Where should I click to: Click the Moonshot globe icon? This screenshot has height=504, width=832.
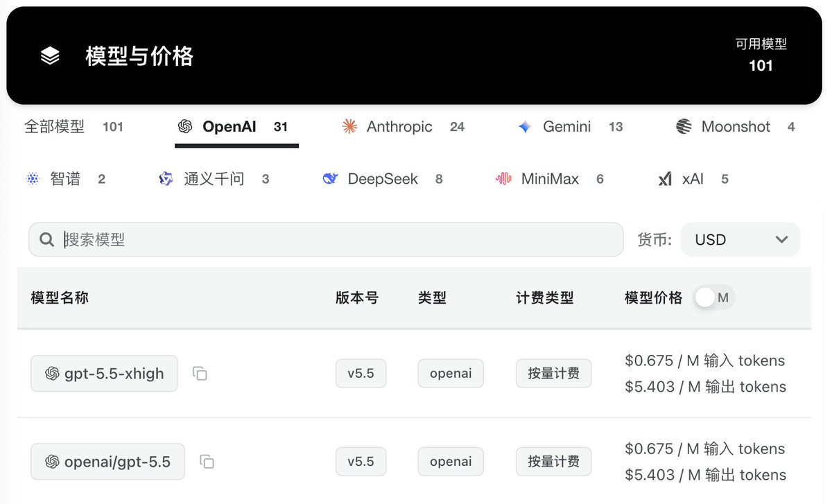[684, 127]
